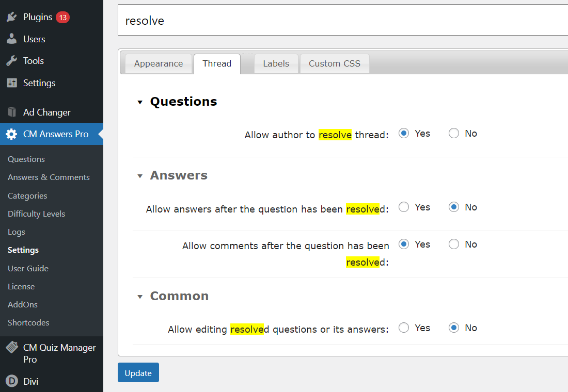Click label "Allow author to resolve thread:"

(316, 135)
